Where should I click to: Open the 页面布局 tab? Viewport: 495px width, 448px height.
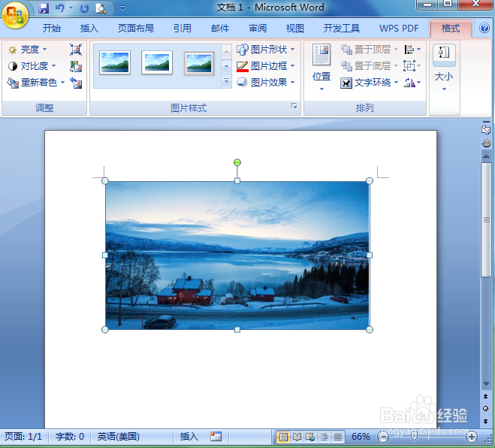[136, 29]
